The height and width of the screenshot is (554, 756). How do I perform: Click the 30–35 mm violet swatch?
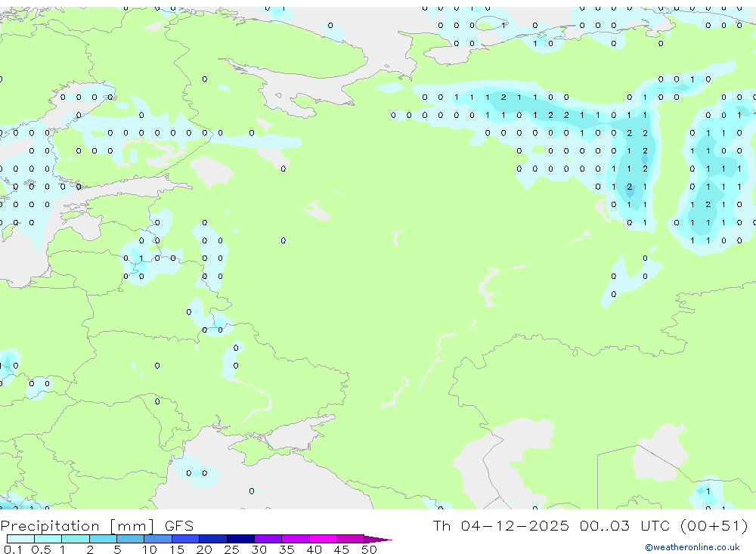pyautogui.click(x=268, y=539)
